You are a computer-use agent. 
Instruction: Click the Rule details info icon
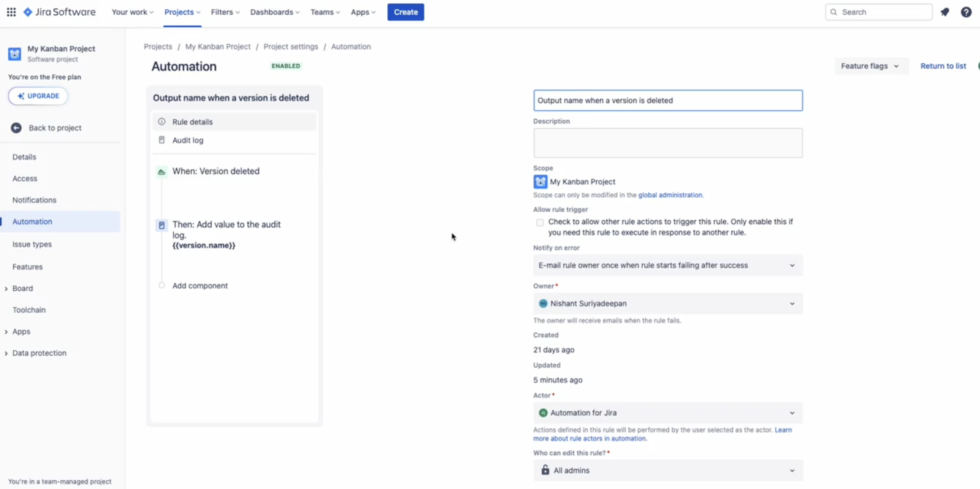[162, 122]
